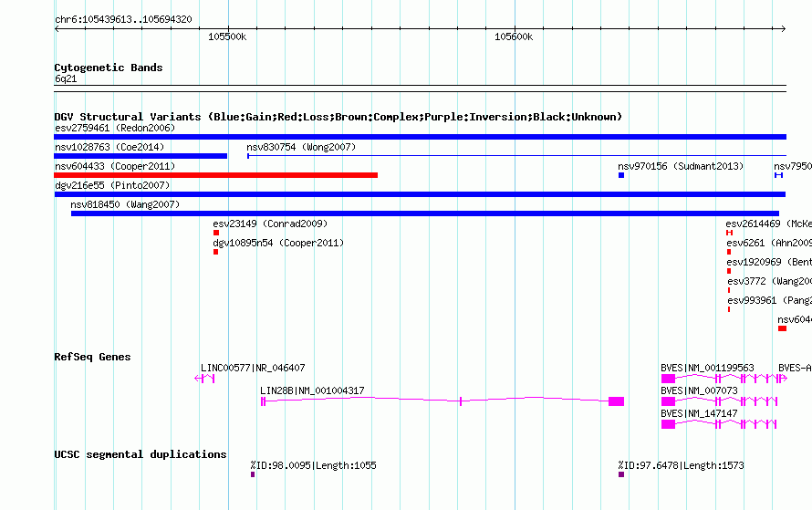Click the 6q21 band label
Screen dimensions: 812x510
(x=66, y=78)
